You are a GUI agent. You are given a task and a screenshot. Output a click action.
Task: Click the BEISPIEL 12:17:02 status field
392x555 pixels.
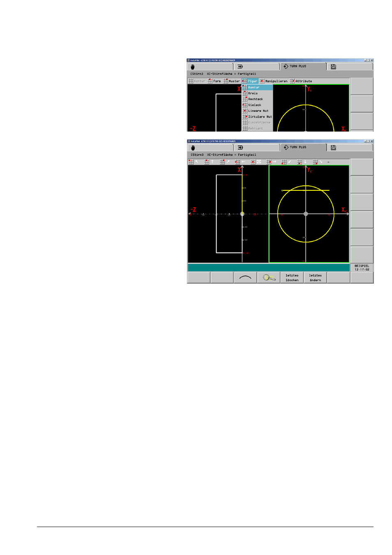362,268
